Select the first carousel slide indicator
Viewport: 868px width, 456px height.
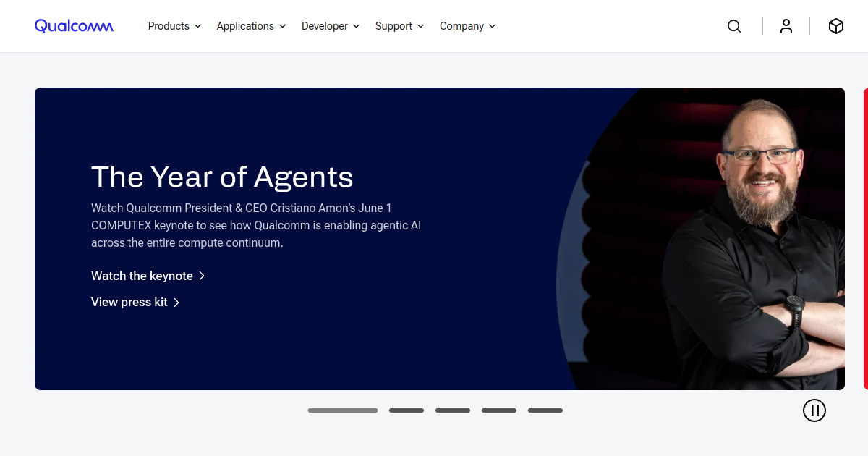[343, 410]
